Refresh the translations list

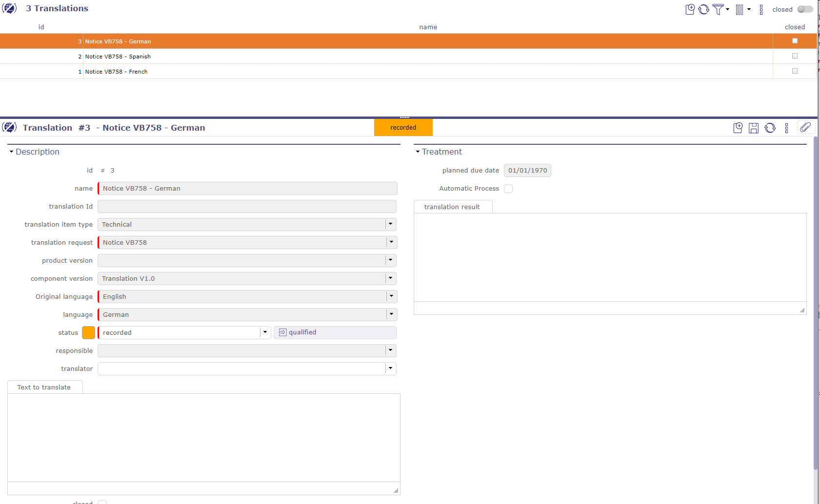click(x=703, y=9)
